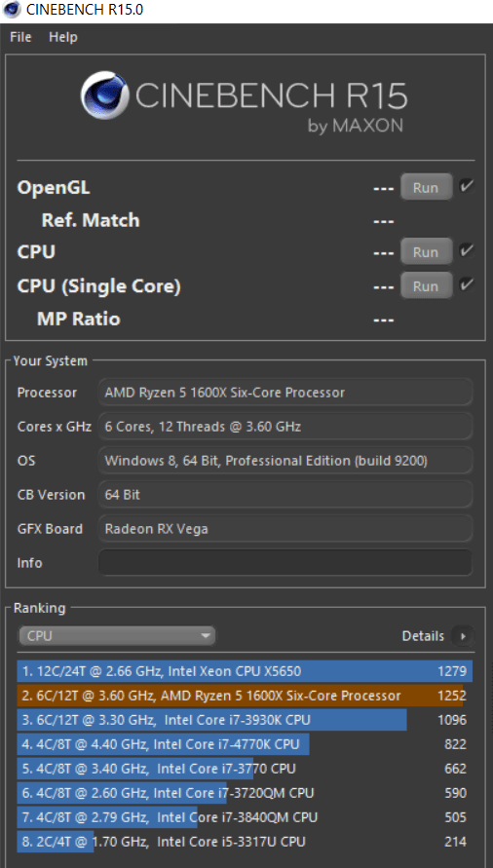
Task: Select the Core i7-4770K ranking entry
Action: pyautogui.click(x=245, y=744)
